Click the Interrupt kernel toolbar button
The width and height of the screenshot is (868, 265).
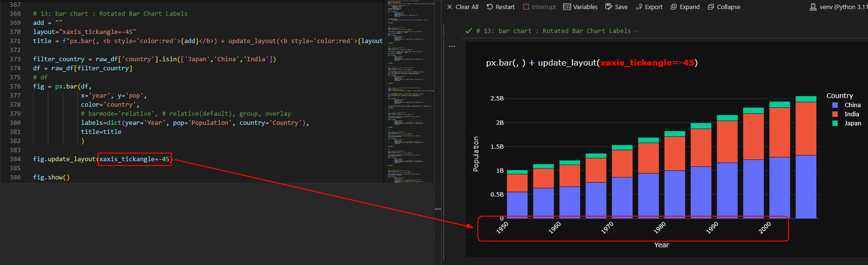click(540, 7)
